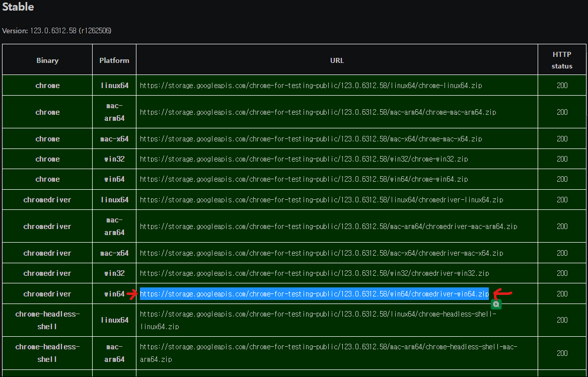The width and height of the screenshot is (588, 377).
Task: Click the green magnifier icon under the highlighted URL
Action: point(496,305)
